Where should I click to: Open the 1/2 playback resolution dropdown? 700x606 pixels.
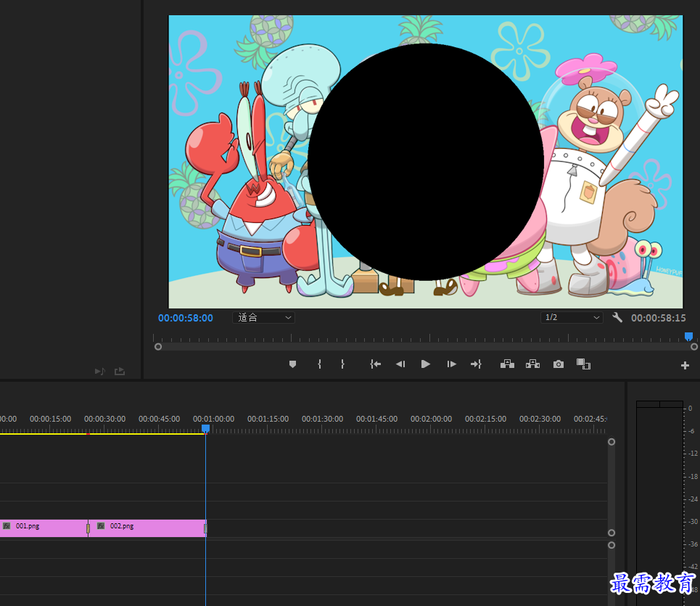[x=572, y=317]
